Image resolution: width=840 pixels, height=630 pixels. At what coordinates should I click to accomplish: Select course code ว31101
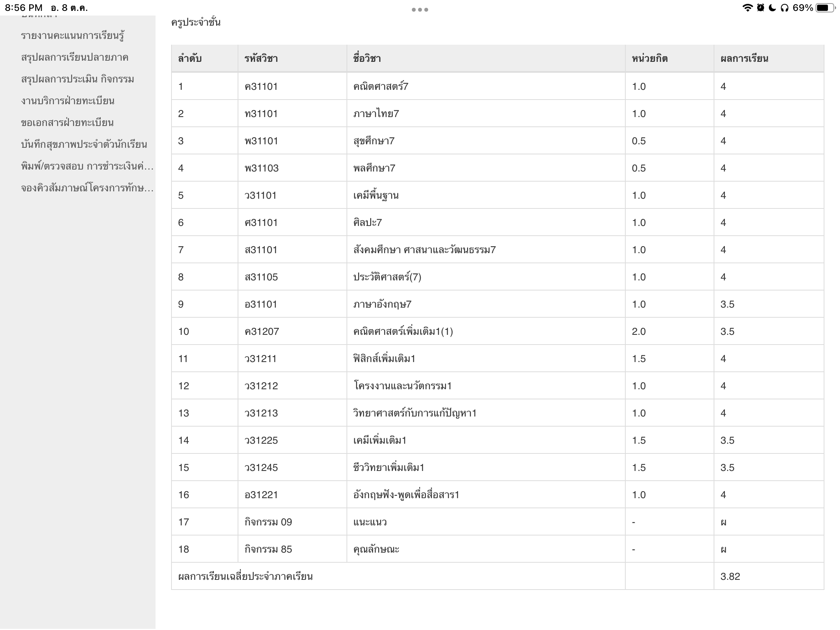click(x=260, y=195)
